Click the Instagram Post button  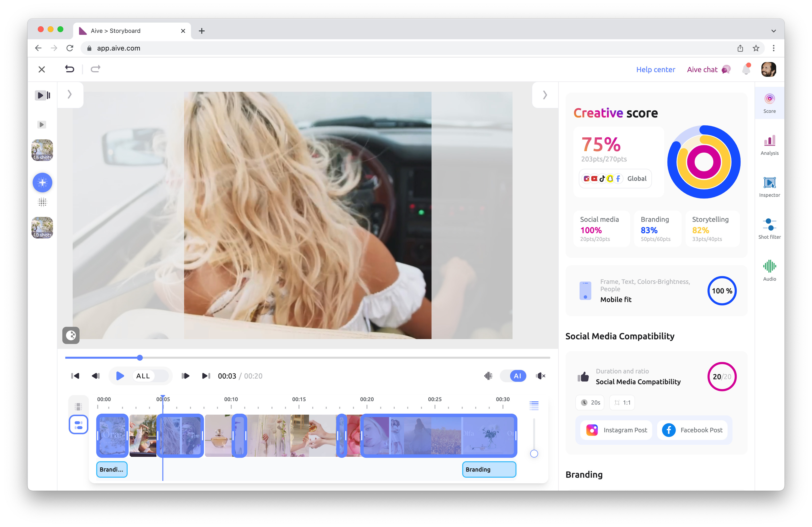pos(617,430)
